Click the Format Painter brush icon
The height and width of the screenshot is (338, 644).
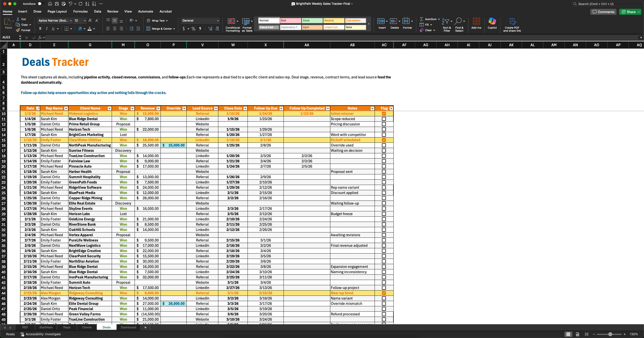click(x=18, y=30)
